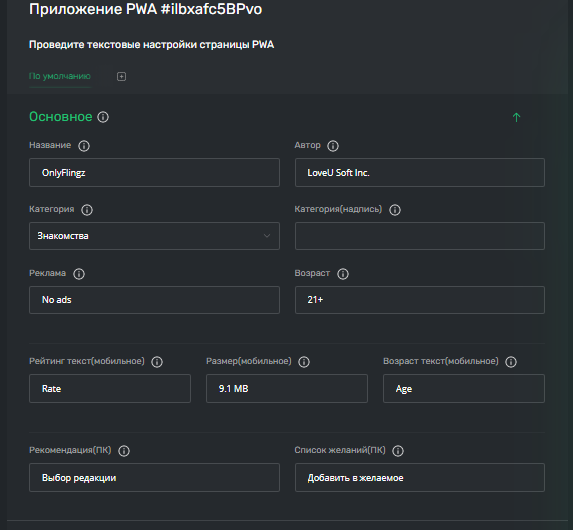
Task: Click the empty Категория(надпись) field
Action: 420,236
